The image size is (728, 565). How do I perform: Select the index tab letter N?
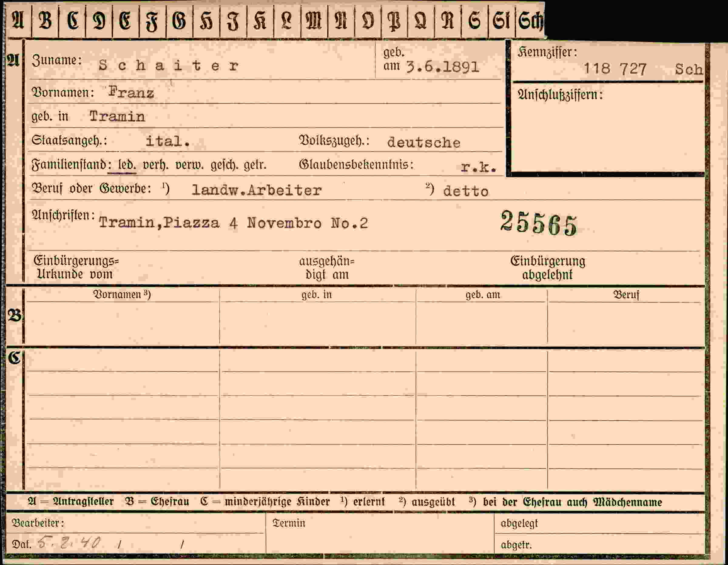tap(341, 20)
